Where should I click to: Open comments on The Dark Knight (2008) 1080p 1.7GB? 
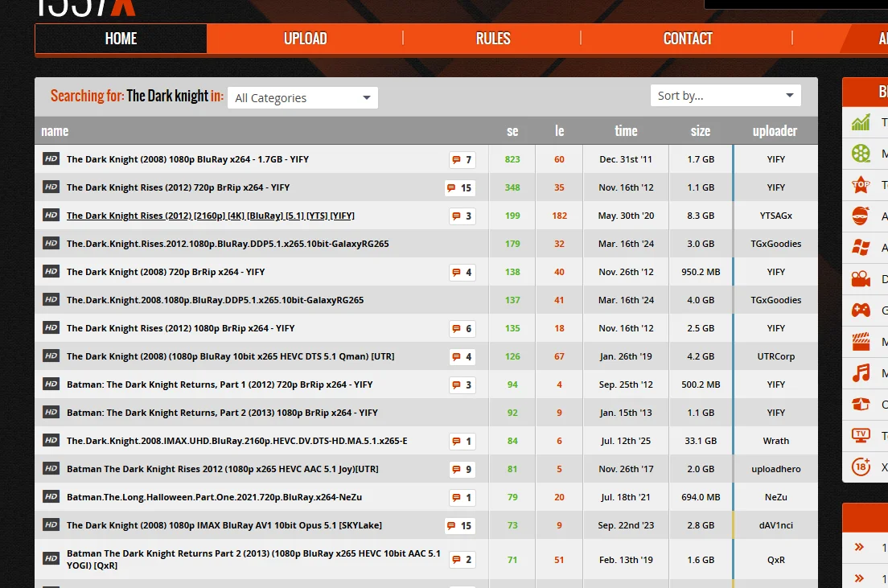(462, 160)
